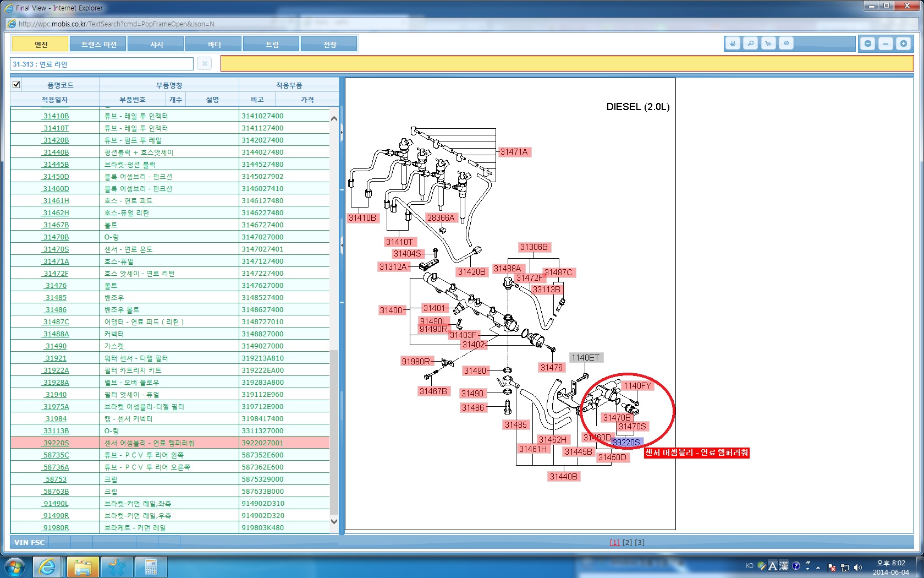Click diagram label 31471A
The height and width of the screenshot is (578, 924).
pos(514,152)
